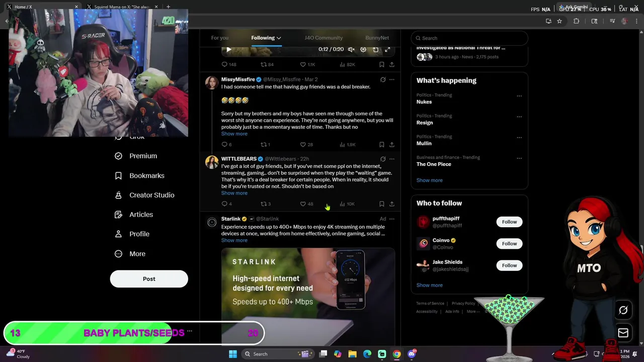
Task: Share WITTLEBEARS' post
Action: click(x=392, y=204)
